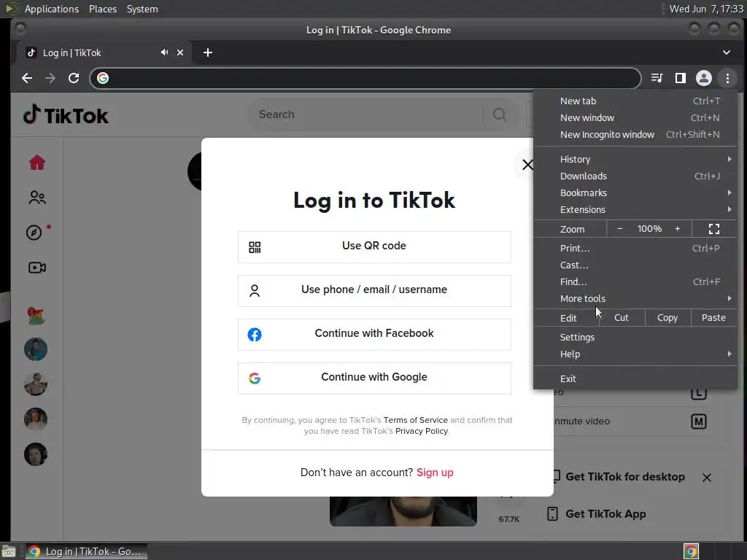Open the Explore compass icon in sidebar
The image size is (747, 560).
[34, 233]
